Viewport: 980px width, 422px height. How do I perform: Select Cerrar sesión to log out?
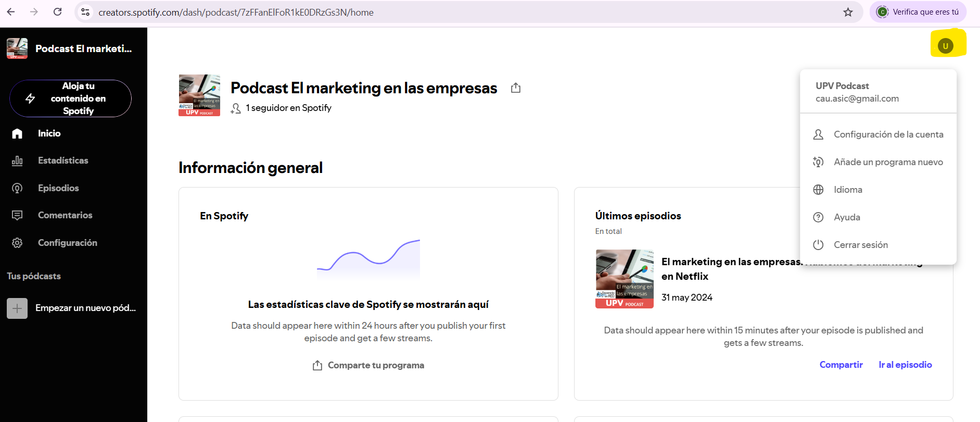point(860,245)
